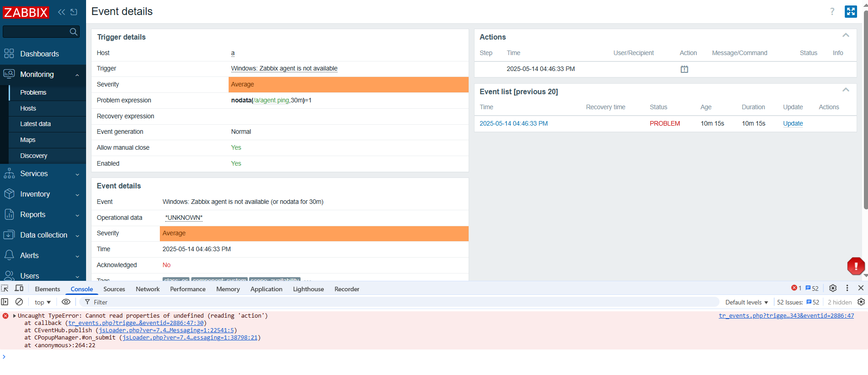Expand the Inventory menu

(x=77, y=195)
